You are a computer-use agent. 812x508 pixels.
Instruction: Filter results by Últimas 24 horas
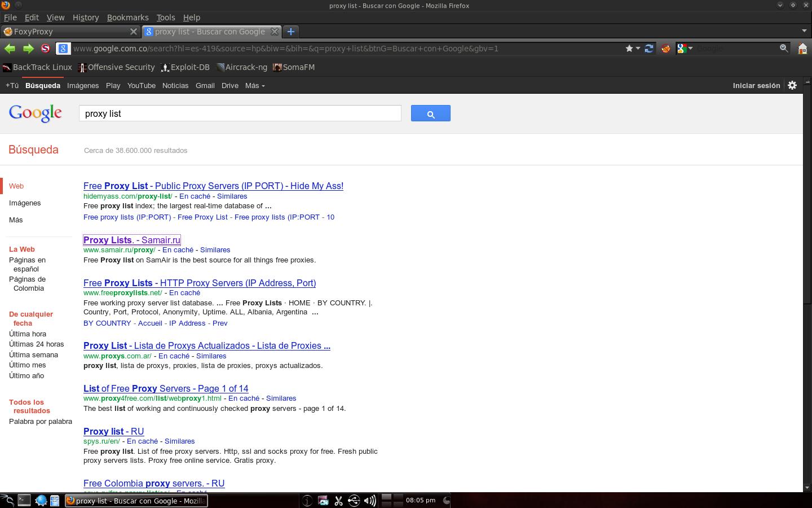[x=36, y=344]
